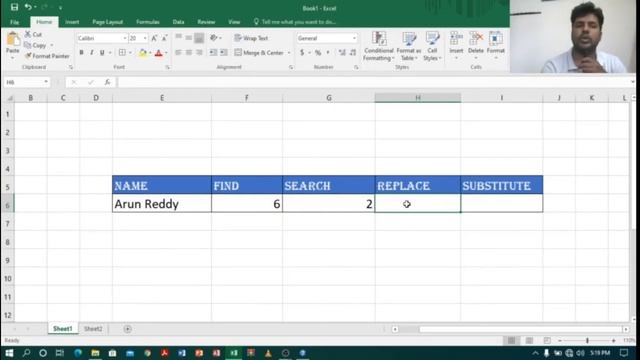This screenshot has width=640, height=360.
Task: Open Conditional Formatting menu
Action: point(378,46)
